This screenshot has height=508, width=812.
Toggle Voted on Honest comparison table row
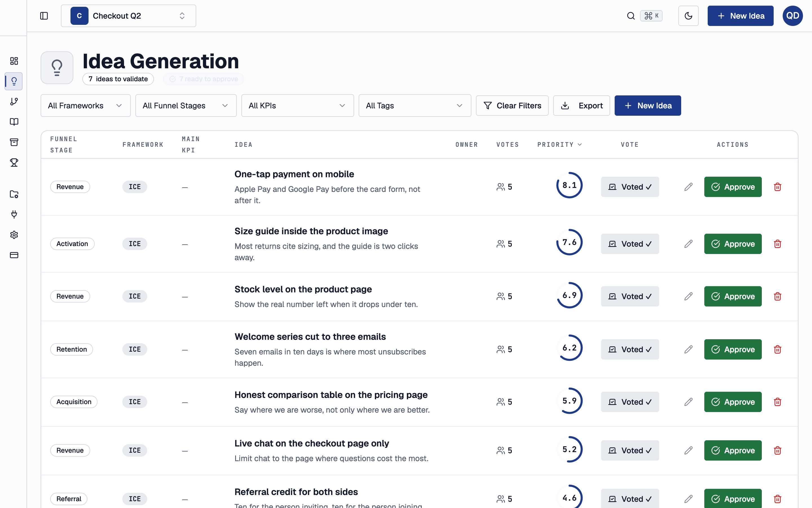630,402
